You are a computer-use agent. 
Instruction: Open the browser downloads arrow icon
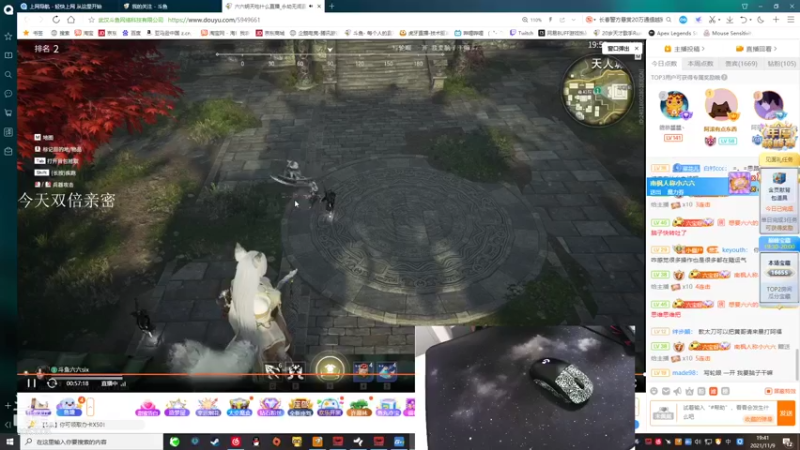coord(730,19)
